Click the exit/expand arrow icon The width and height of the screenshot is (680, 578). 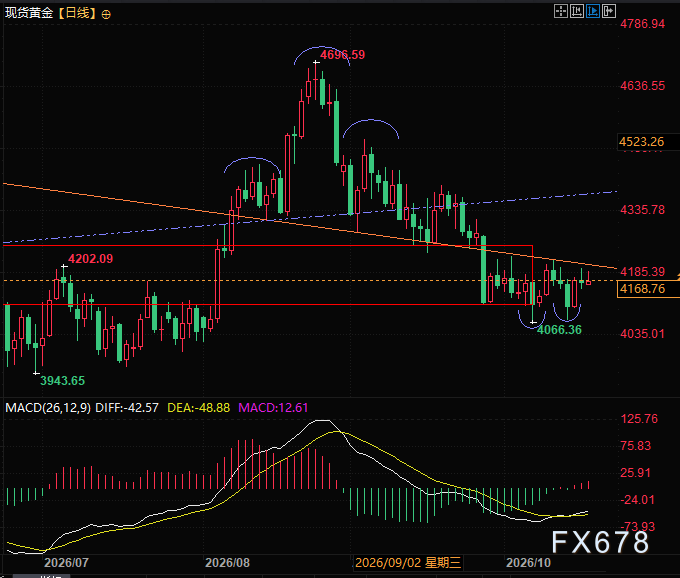(x=609, y=11)
